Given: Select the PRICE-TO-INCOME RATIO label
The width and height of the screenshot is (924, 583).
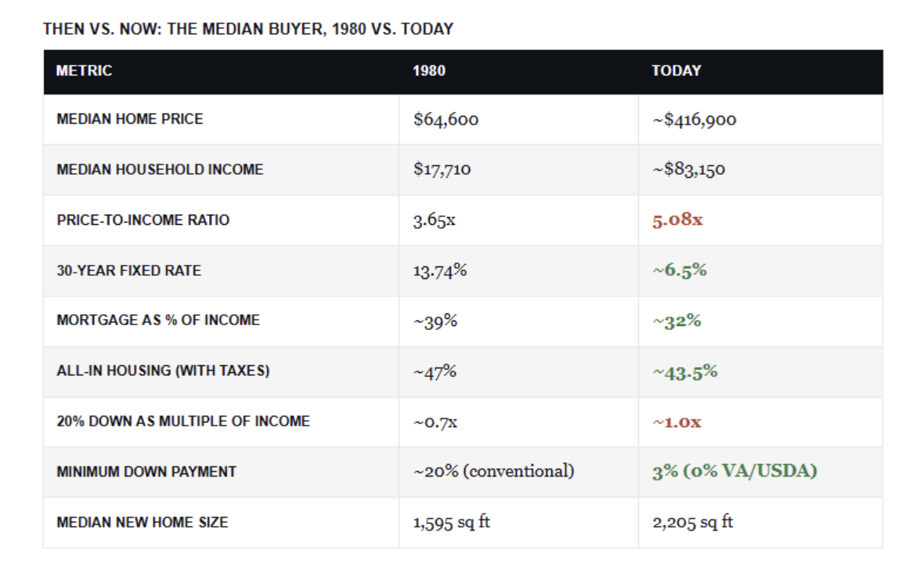Looking at the screenshot, I should 143,220.
